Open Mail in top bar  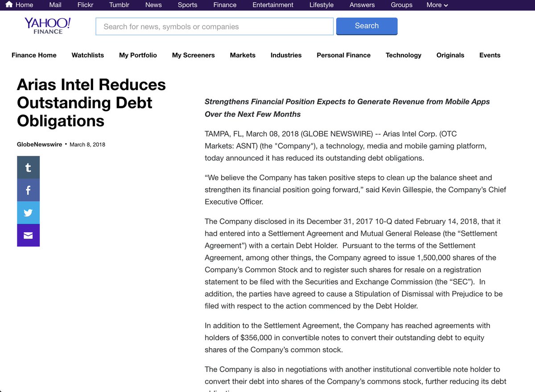[55, 5]
